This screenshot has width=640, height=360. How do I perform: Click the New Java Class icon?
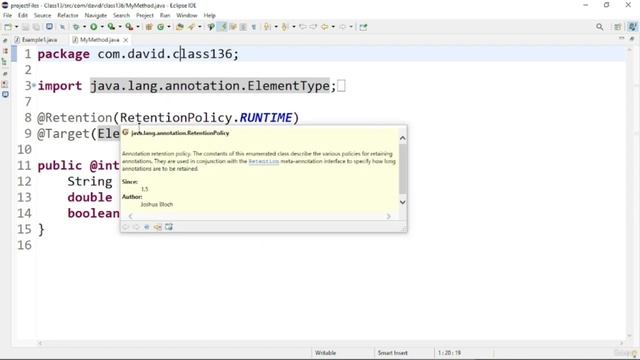point(161,27)
